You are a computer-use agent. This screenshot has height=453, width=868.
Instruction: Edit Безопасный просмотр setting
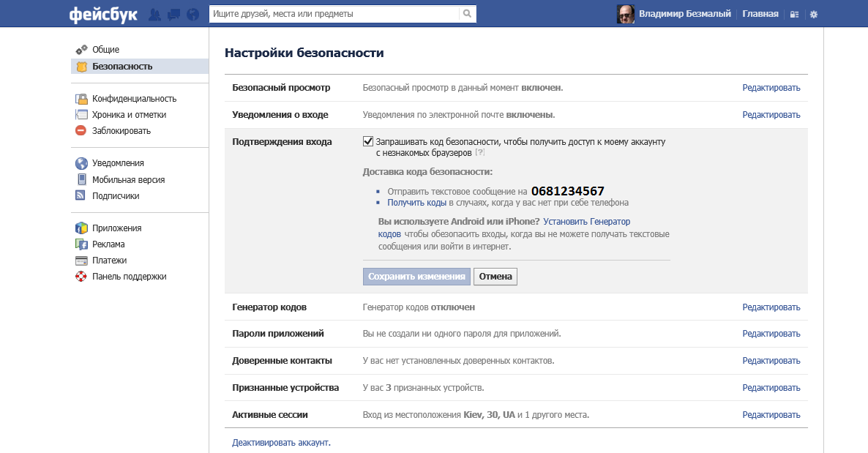coord(771,88)
